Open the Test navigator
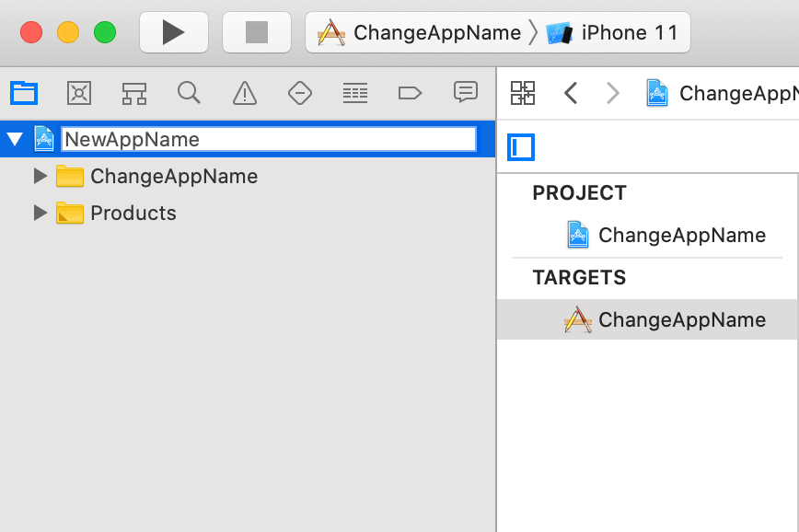The width and height of the screenshot is (799, 532). tap(300, 93)
